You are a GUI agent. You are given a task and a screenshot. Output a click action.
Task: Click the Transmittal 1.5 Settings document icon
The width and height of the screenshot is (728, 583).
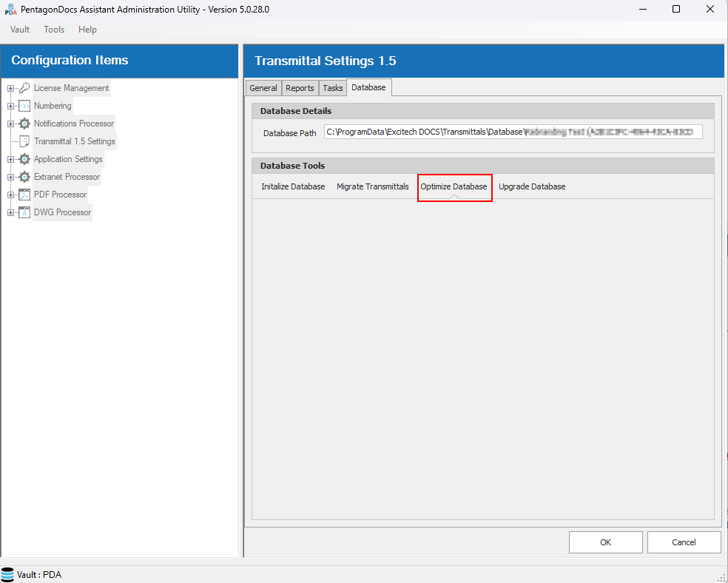pos(24,141)
